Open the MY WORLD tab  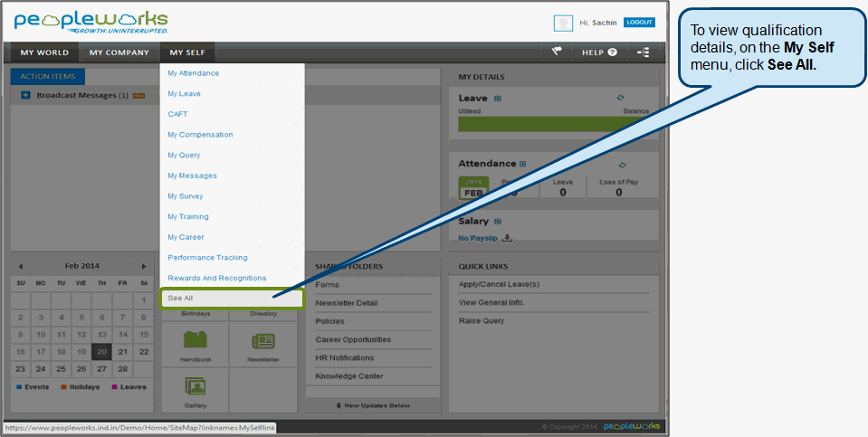pyautogui.click(x=44, y=52)
